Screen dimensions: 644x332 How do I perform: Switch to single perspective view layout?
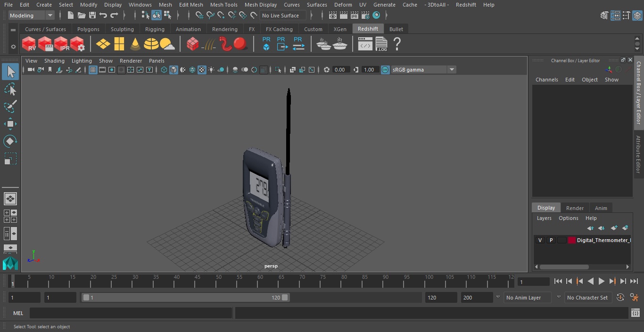click(10, 199)
